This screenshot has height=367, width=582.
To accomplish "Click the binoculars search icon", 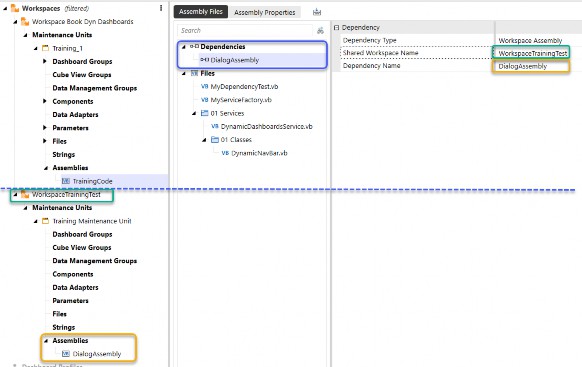I will click(x=320, y=30).
